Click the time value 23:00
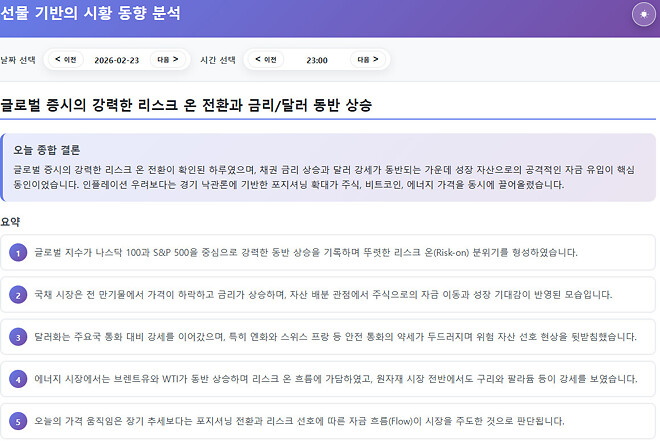The width and height of the screenshot is (660, 441). [317, 60]
